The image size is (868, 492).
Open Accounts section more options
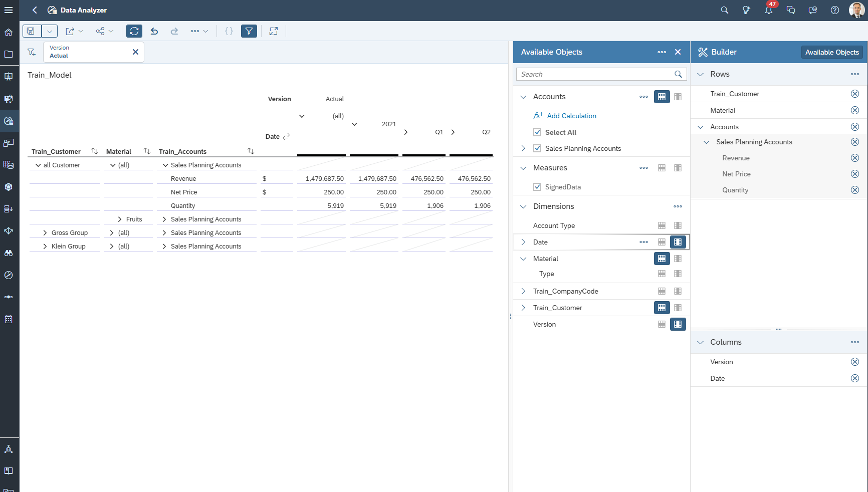[x=644, y=97]
